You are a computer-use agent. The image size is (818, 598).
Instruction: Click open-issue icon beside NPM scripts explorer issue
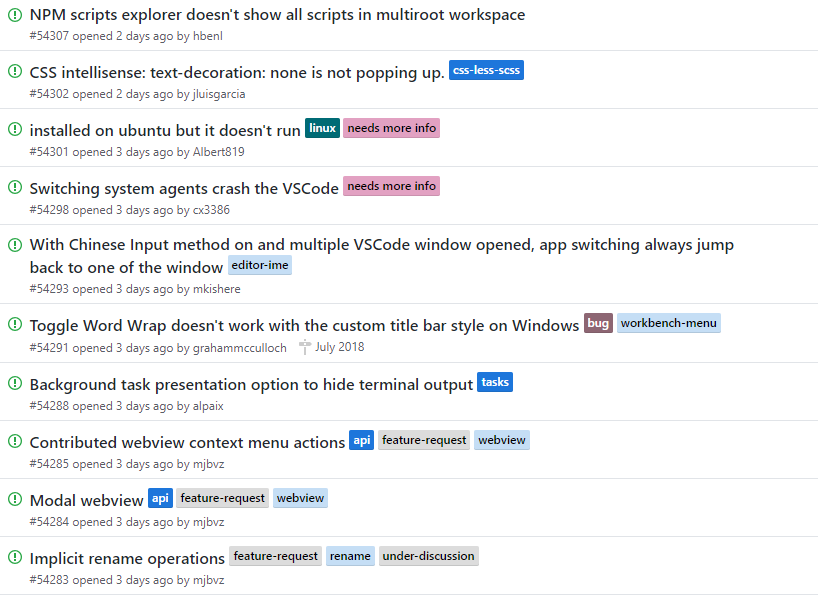(15, 15)
